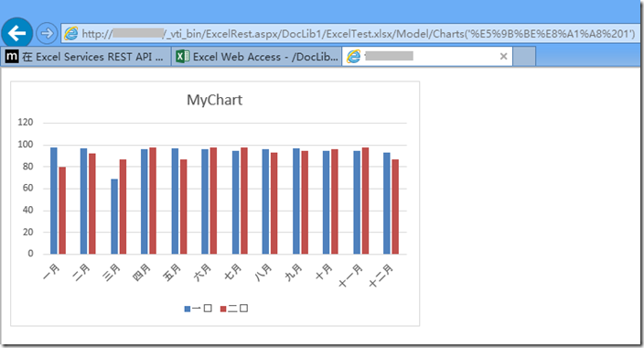The width and height of the screenshot is (644, 348).
Task: Click the blue bar for 五月
Action: pyautogui.click(x=175, y=201)
